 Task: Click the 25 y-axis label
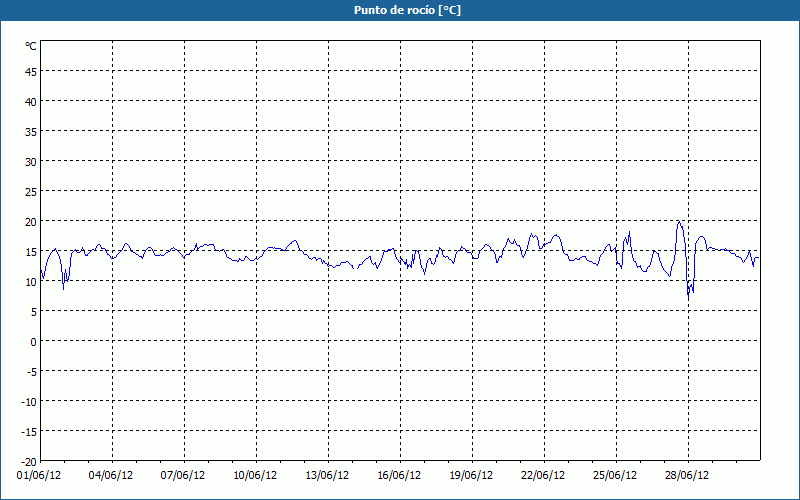point(31,192)
